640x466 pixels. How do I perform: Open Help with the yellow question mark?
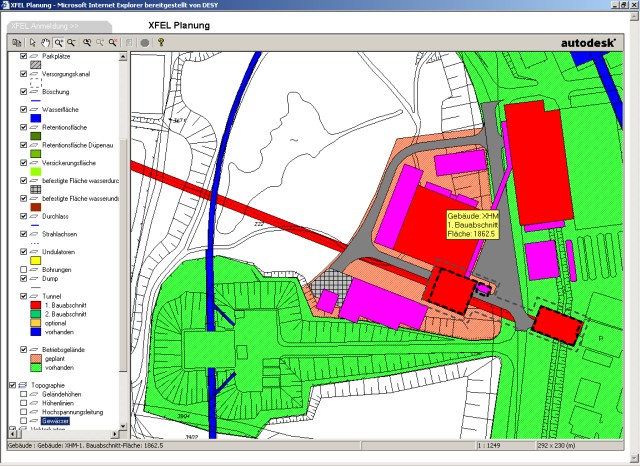coord(161,42)
